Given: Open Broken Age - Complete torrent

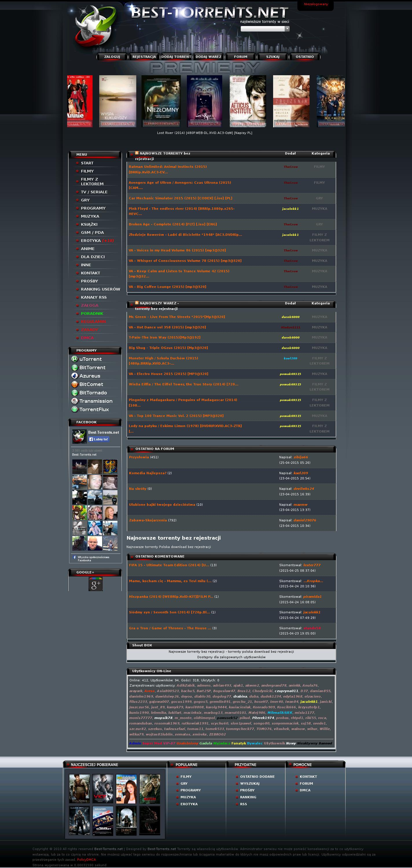Looking at the screenshot, I should click(173, 224).
